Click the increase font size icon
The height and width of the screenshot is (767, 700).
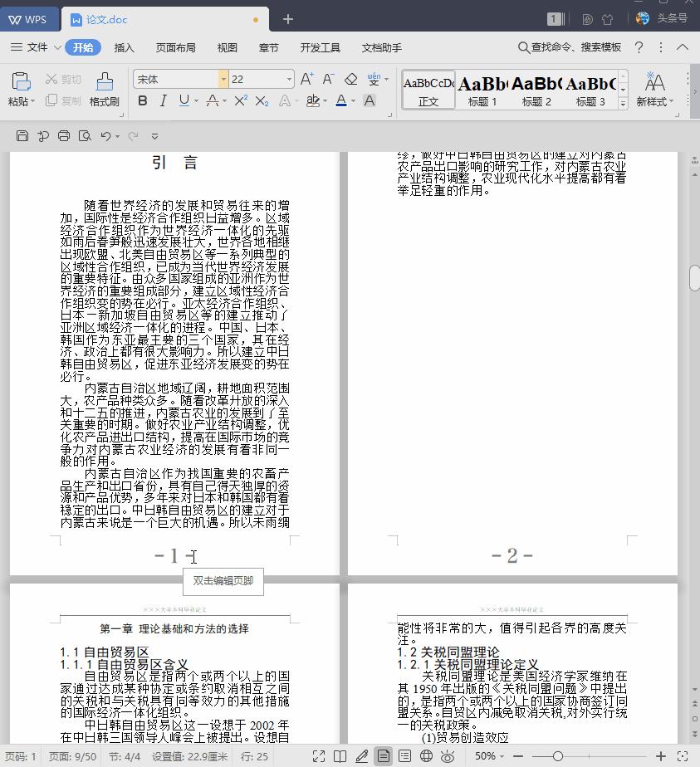306,79
